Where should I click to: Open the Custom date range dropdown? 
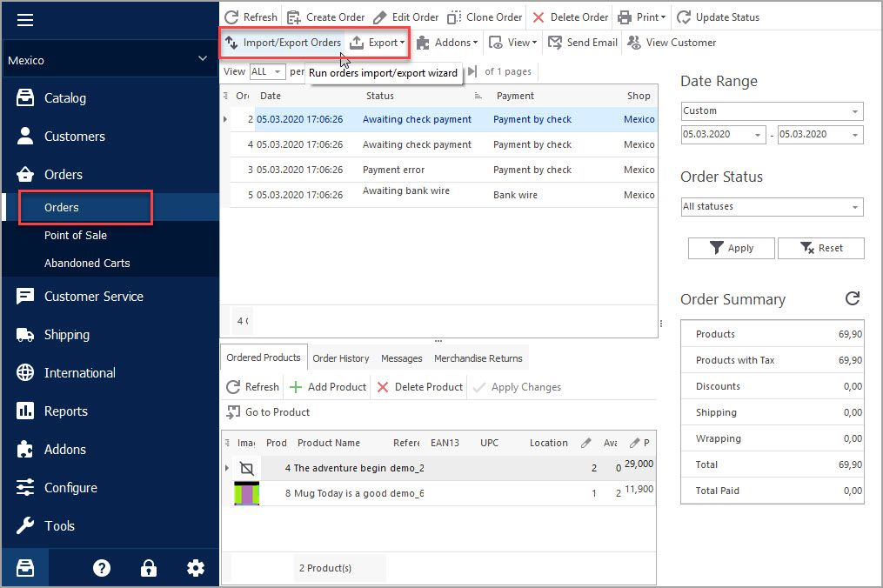(x=772, y=111)
